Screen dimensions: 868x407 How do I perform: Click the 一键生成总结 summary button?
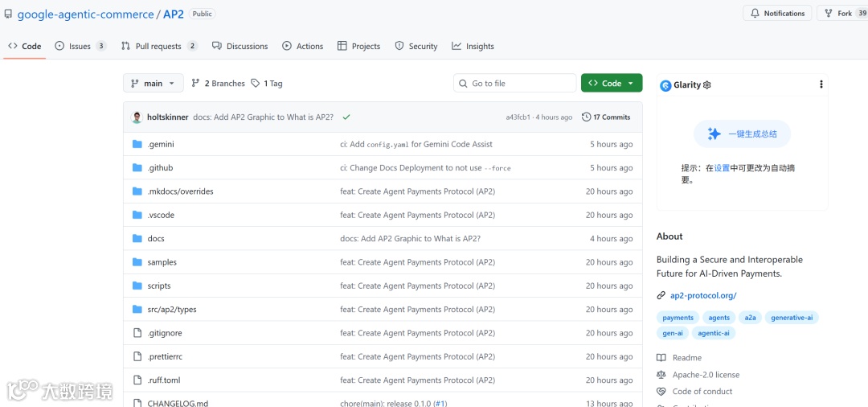click(x=742, y=134)
